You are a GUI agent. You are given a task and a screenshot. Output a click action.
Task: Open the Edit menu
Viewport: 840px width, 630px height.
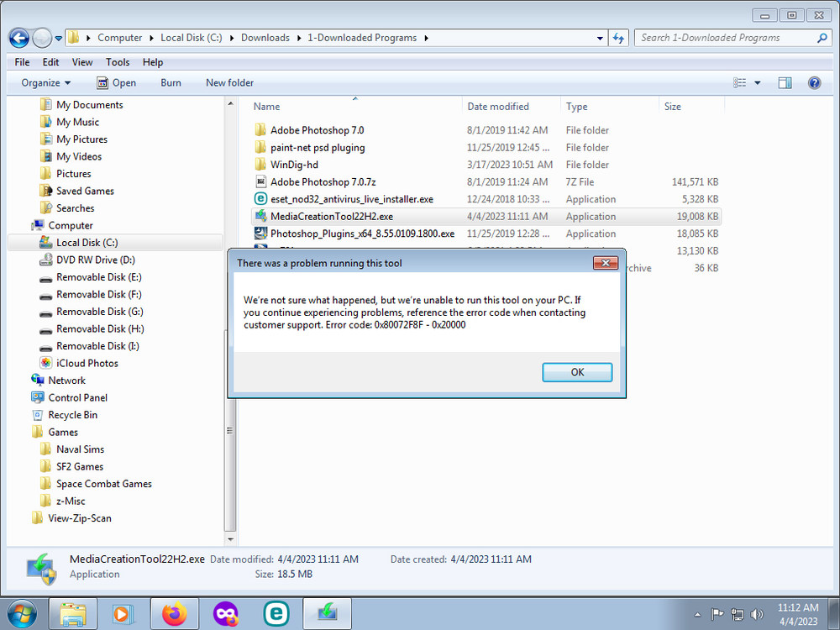click(x=51, y=62)
